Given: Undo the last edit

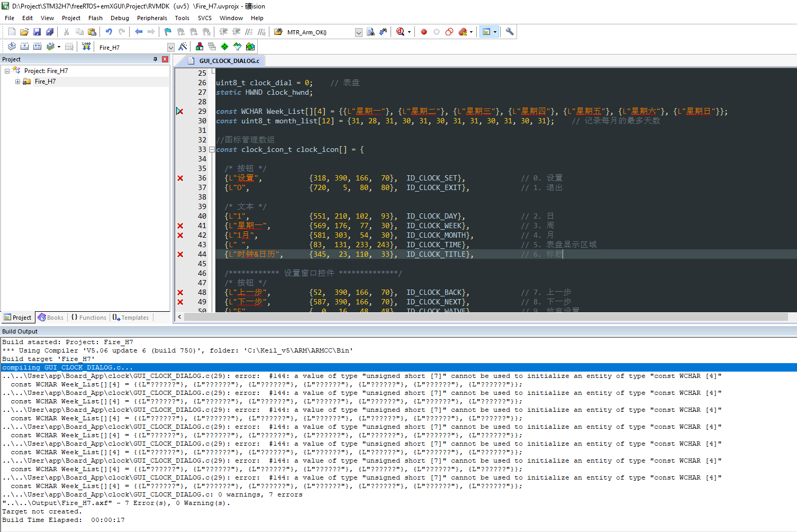Looking at the screenshot, I should [x=109, y=32].
